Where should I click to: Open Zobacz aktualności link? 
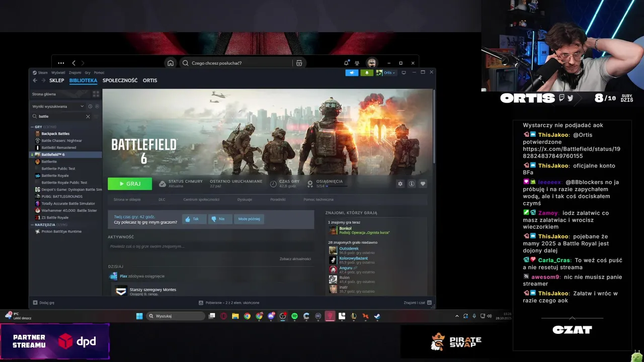[295, 259]
